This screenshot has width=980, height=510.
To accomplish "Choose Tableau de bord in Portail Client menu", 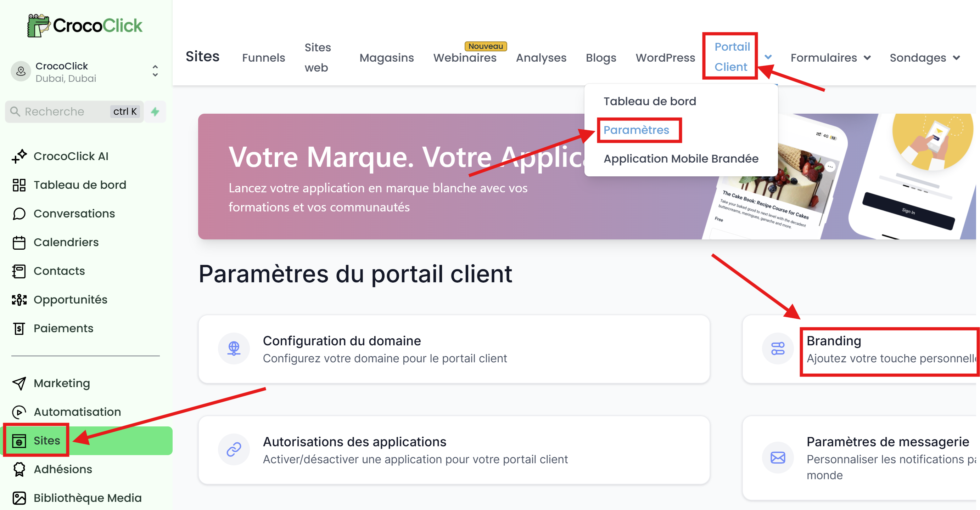I will (649, 101).
